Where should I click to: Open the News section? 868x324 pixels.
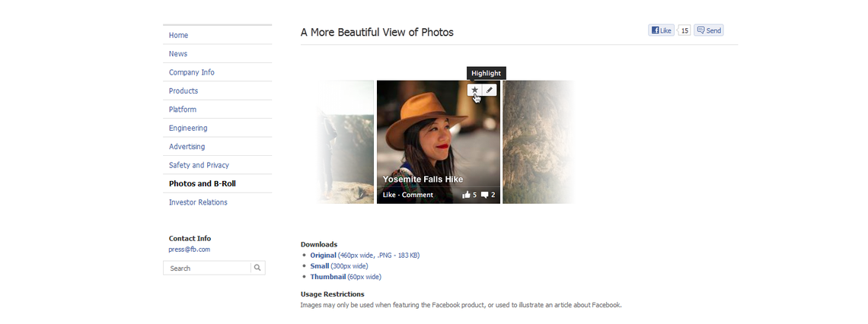point(178,54)
